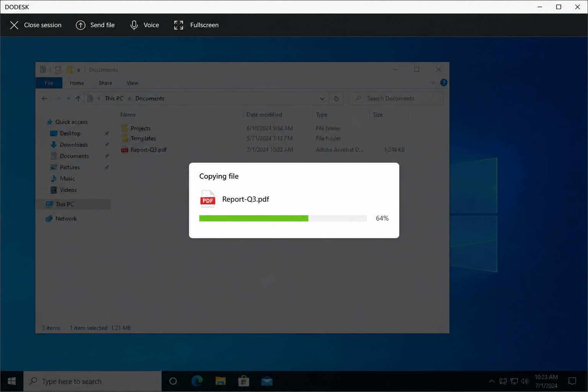Screen dimensions: 588x392
Task: Sort by Date modified column
Action: point(264,114)
